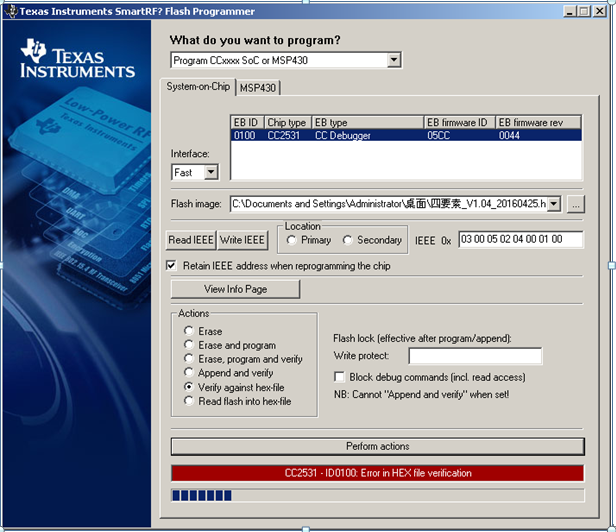Click the Perform actions button
The image size is (616, 532).
pos(378,446)
